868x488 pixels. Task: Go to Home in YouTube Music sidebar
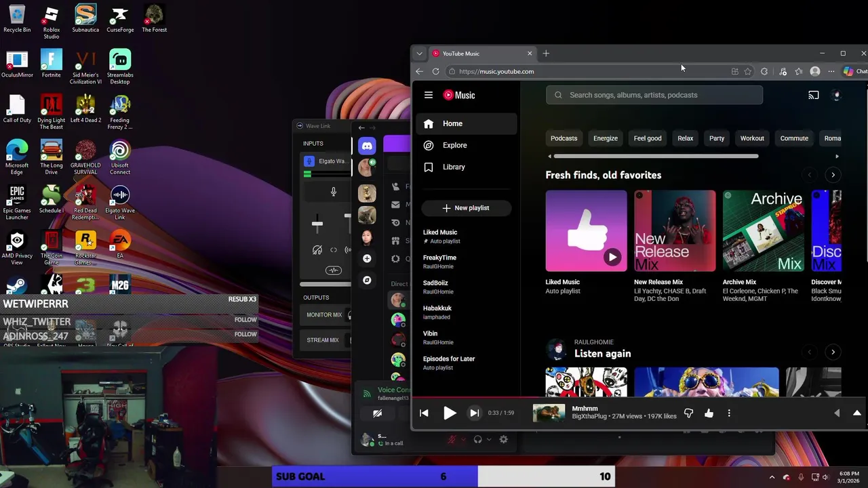pos(467,123)
